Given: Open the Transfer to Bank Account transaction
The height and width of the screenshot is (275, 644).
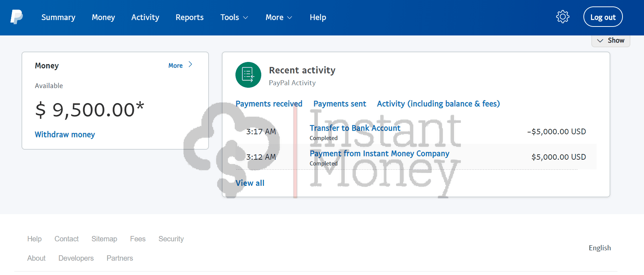Looking at the screenshot, I should [x=355, y=128].
